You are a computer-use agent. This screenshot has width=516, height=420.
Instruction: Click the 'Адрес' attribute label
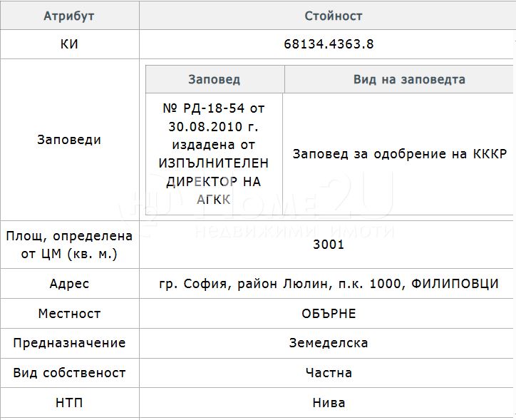click(69, 283)
